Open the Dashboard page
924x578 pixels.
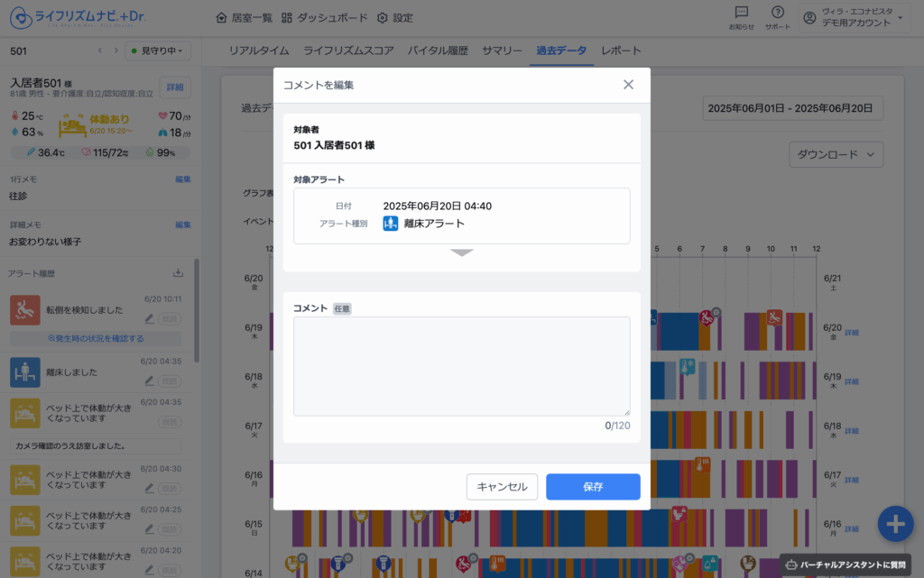[324, 18]
